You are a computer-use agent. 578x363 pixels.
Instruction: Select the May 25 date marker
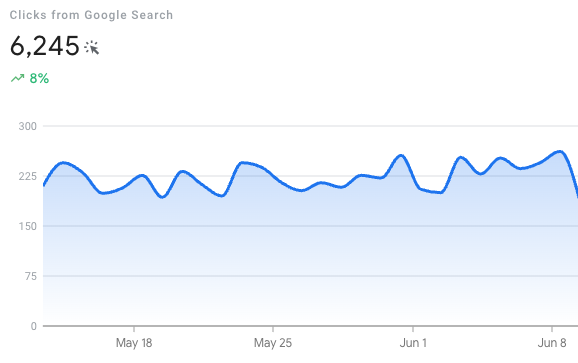tap(273, 343)
